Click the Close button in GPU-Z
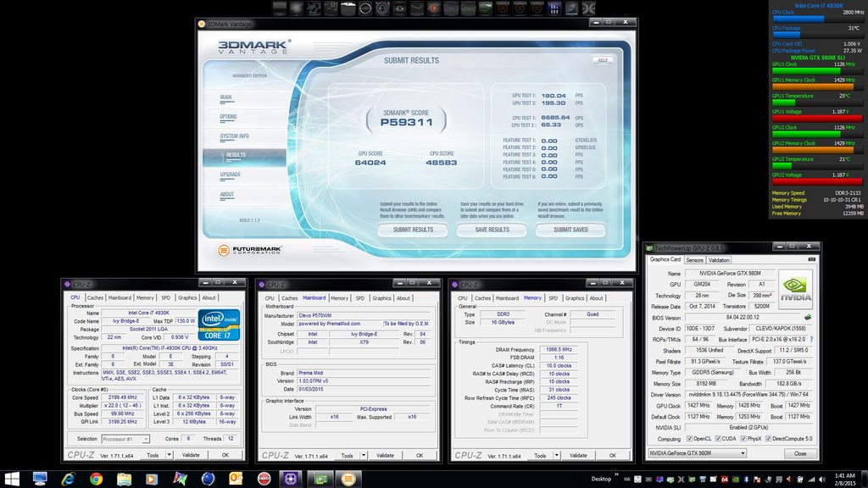 (800, 453)
